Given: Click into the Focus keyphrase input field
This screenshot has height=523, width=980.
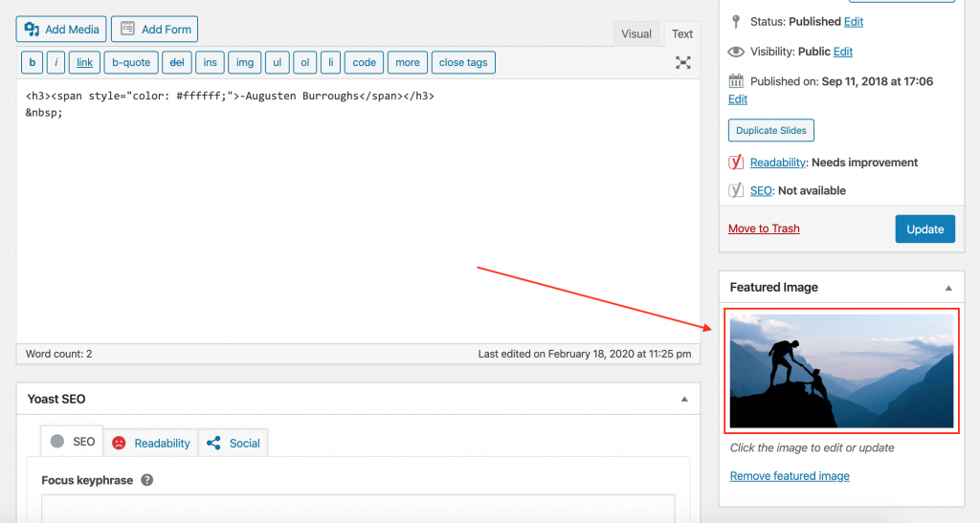Looking at the screenshot, I should 358,508.
